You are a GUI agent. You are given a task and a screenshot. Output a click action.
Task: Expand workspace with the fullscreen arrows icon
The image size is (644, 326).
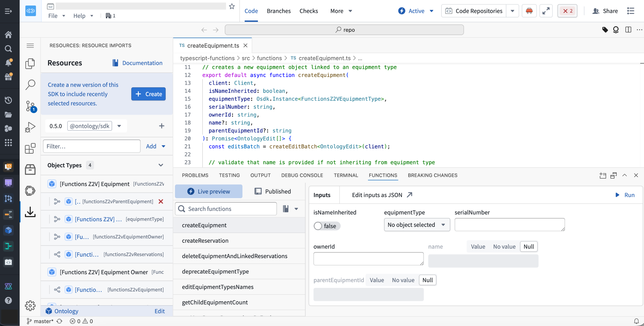click(x=546, y=11)
